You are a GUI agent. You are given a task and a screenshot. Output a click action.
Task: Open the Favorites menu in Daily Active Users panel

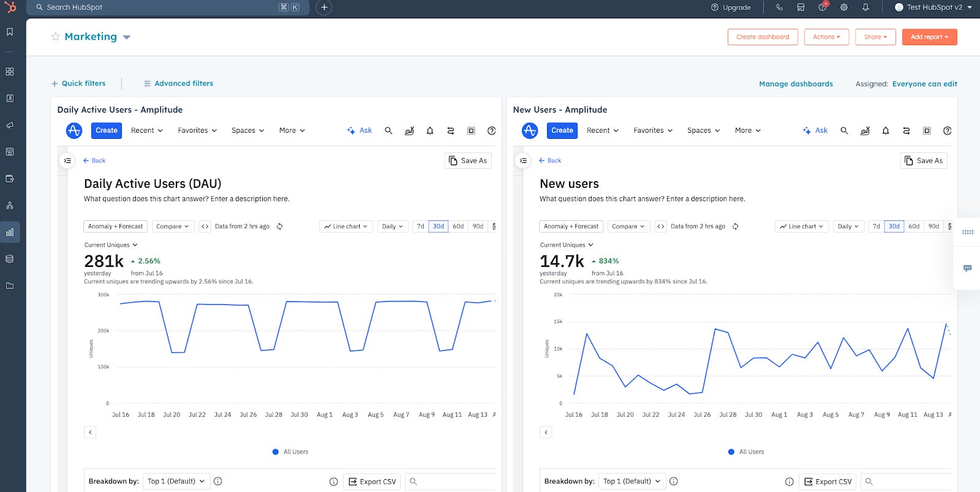[x=197, y=130]
